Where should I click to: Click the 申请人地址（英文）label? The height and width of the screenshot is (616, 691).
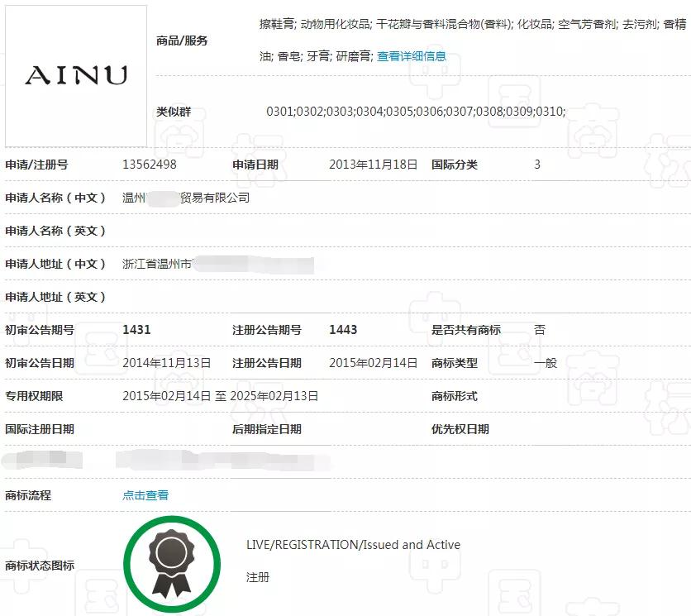click(55, 297)
